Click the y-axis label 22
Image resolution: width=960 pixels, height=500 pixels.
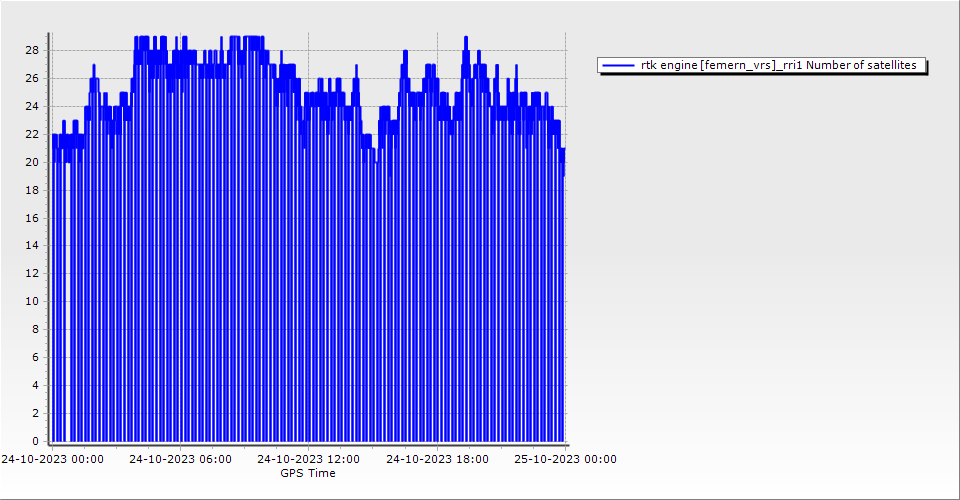point(32,134)
